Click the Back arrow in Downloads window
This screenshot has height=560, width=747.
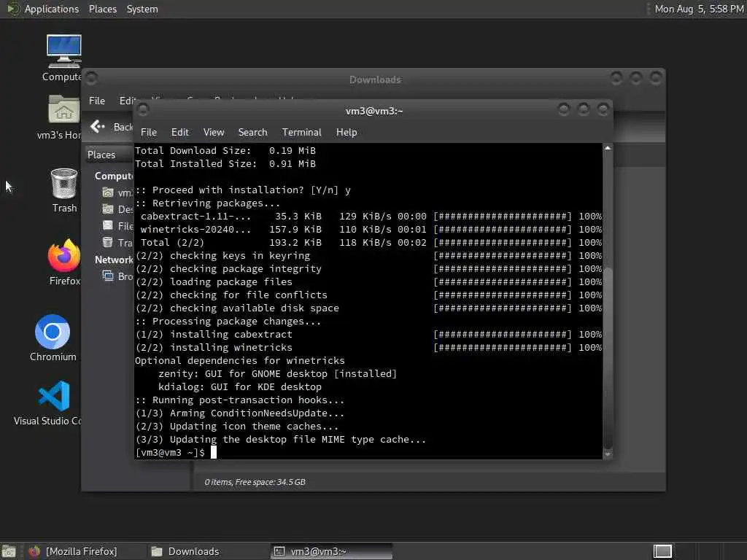click(97, 126)
